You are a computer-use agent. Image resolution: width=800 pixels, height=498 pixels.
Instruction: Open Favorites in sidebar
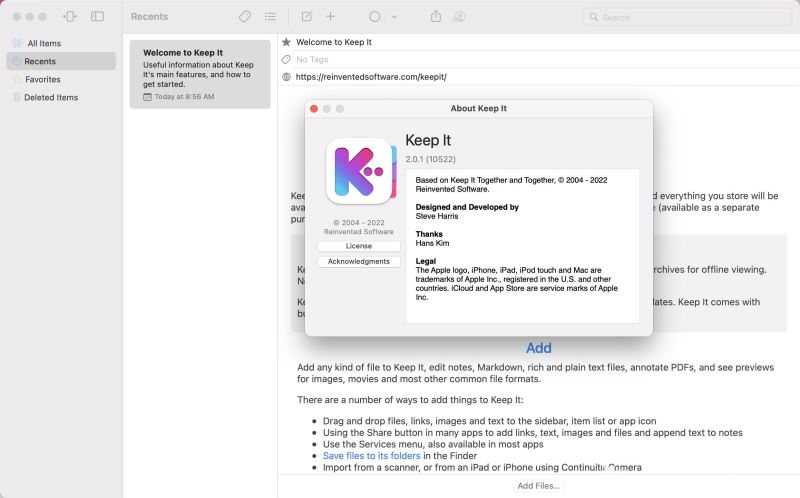61,79
